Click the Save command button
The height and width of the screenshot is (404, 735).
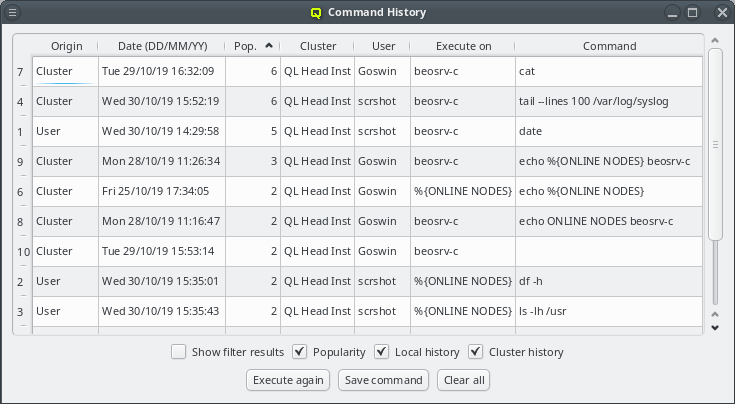[x=383, y=380]
